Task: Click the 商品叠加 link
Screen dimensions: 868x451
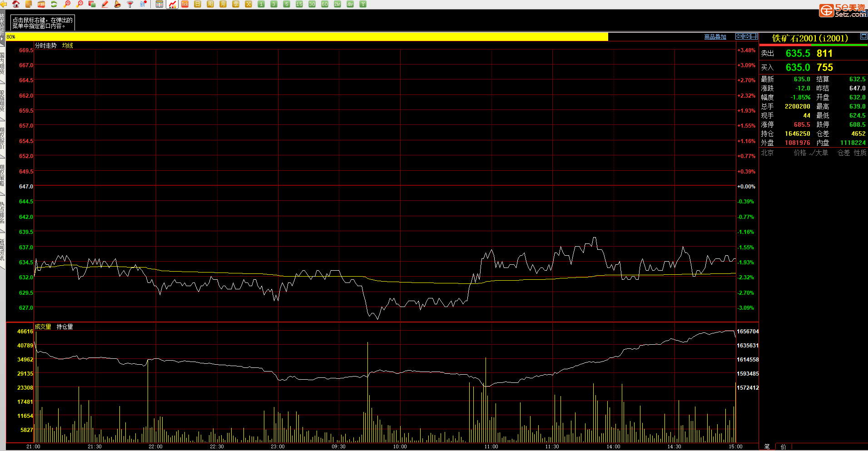Action: pos(715,37)
